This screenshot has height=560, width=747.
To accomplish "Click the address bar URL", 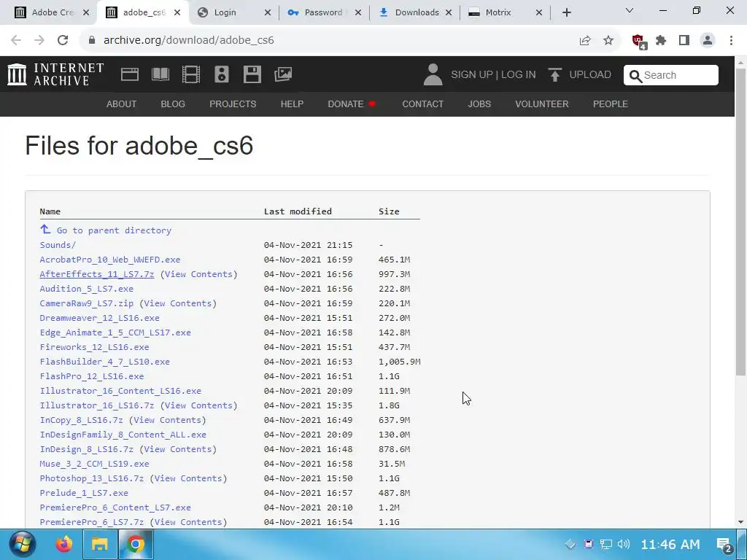I will pyautogui.click(x=189, y=40).
